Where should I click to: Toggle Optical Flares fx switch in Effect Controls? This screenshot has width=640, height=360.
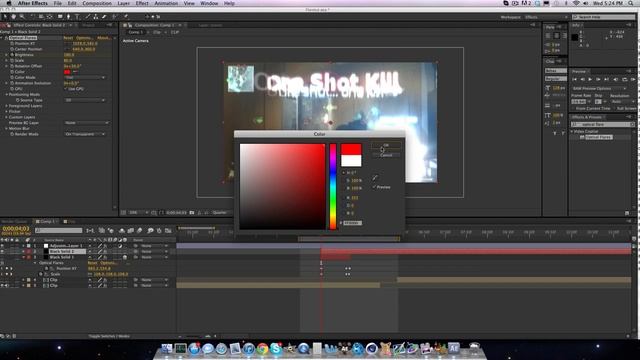[x=7, y=38]
